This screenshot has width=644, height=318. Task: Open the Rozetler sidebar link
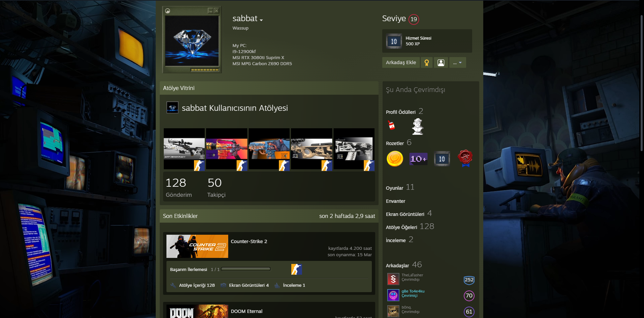coord(395,143)
